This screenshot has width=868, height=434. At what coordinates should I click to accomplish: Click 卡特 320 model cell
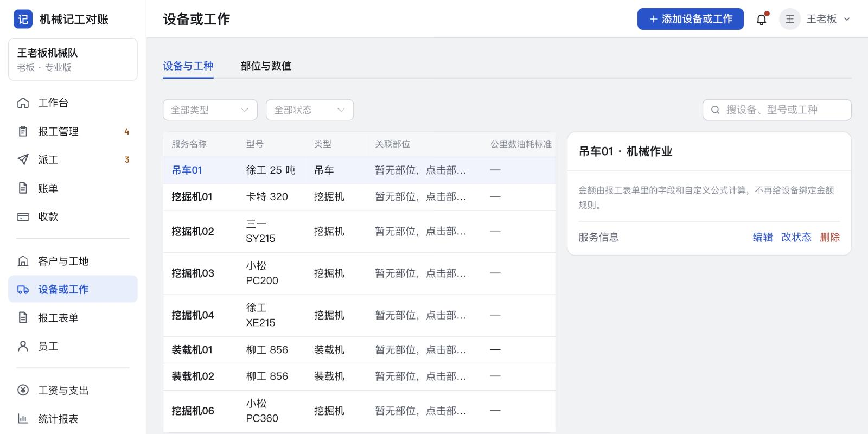(x=267, y=197)
